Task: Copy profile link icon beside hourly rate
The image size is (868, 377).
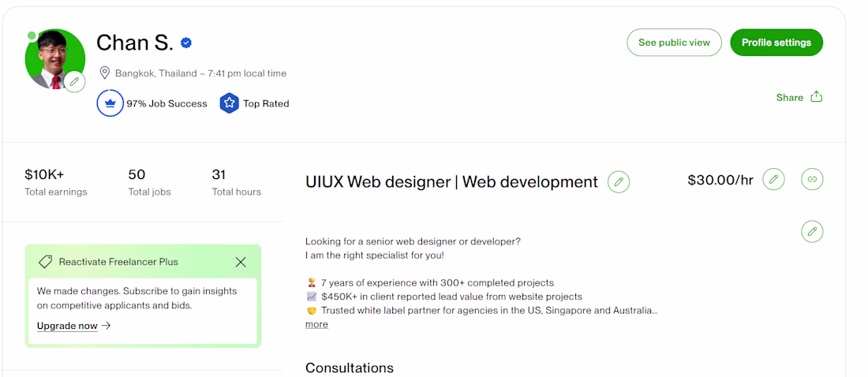Action: [x=812, y=179]
